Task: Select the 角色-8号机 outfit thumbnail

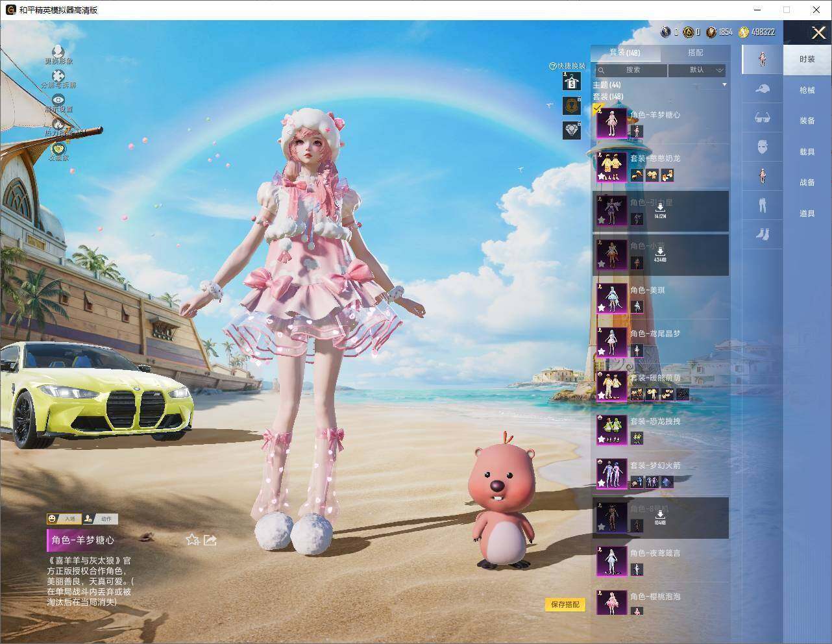Action: (611, 517)
